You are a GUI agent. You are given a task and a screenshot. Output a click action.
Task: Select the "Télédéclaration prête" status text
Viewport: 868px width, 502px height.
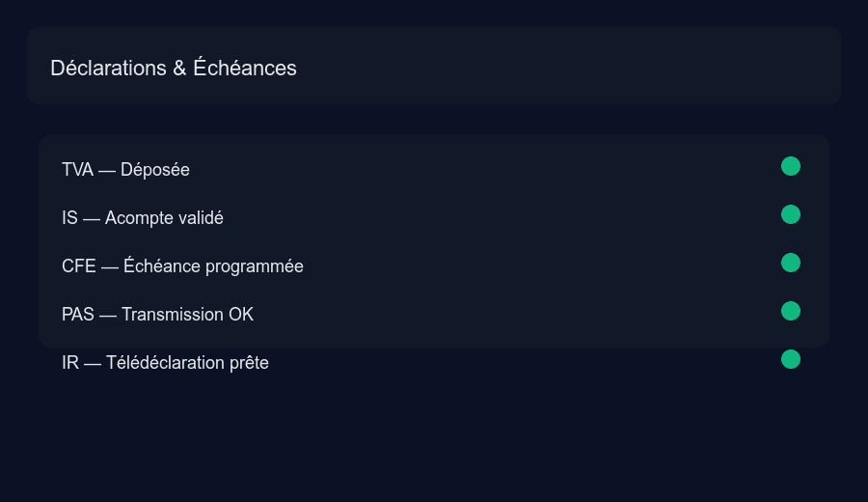pyautogui.click(x=187, y=363)
